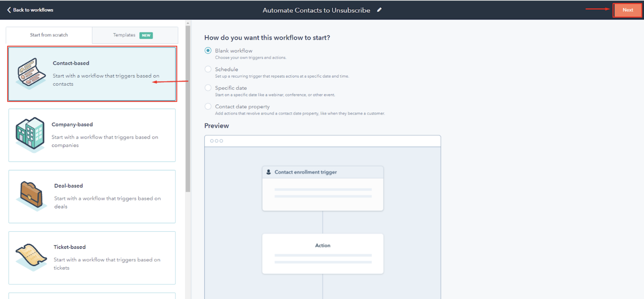Click the deal briefcase illustration icon
Screen dimensions: 644x299
[x=31, y=196]
